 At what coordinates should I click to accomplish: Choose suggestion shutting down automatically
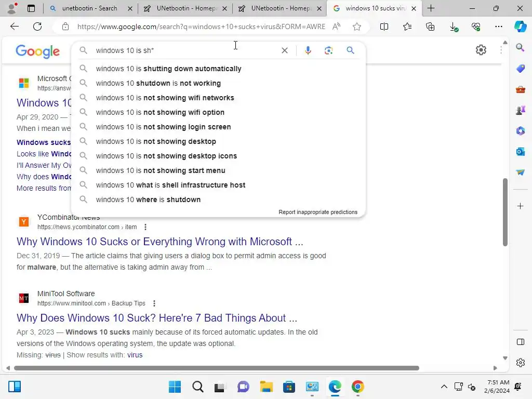219,69
